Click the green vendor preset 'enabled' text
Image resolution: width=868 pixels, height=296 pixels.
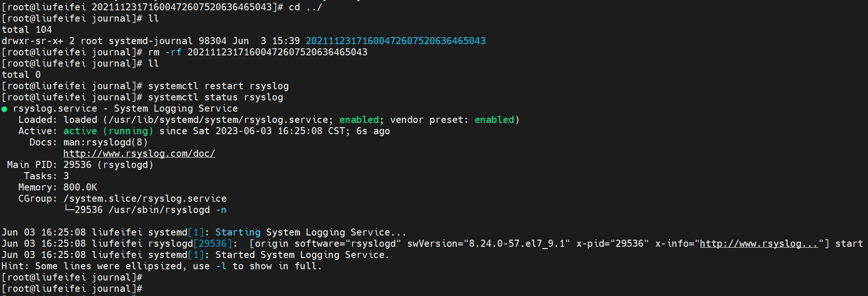pyautogui.click(x=494, y=120)
